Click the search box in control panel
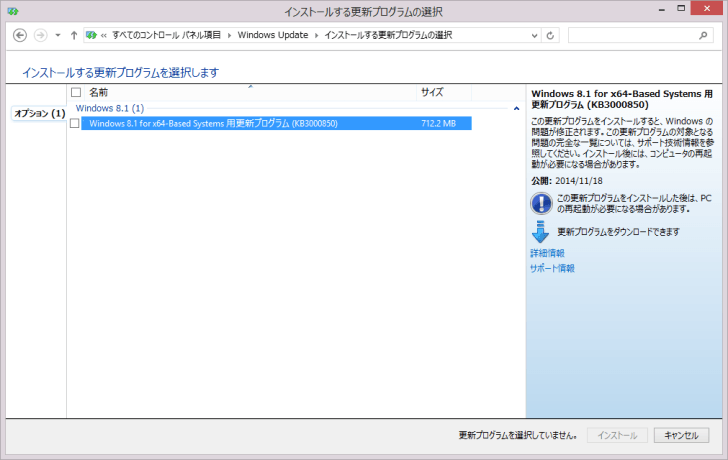728x460 pixels. (x=638, y=35)
